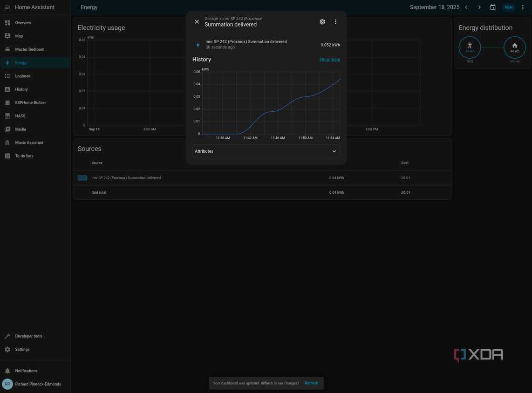
Task: Click the Electricity usage card title
Action: coord(101,28)
